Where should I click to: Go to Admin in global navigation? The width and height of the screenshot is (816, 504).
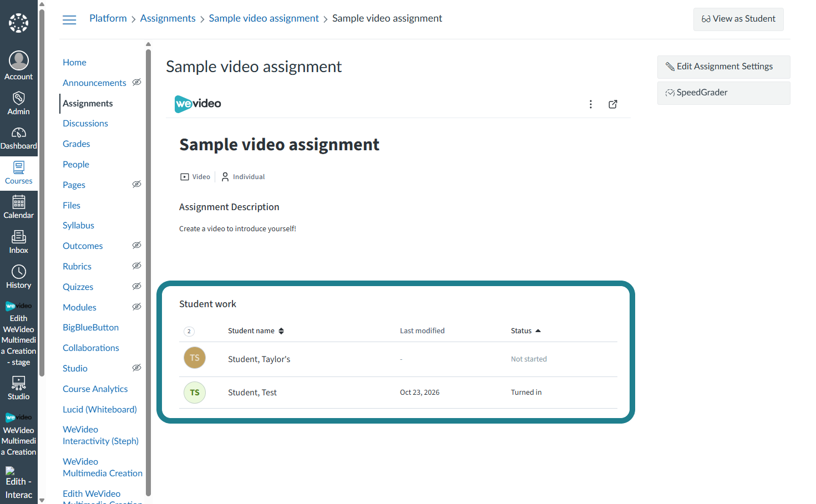click(x=19, y=104)
